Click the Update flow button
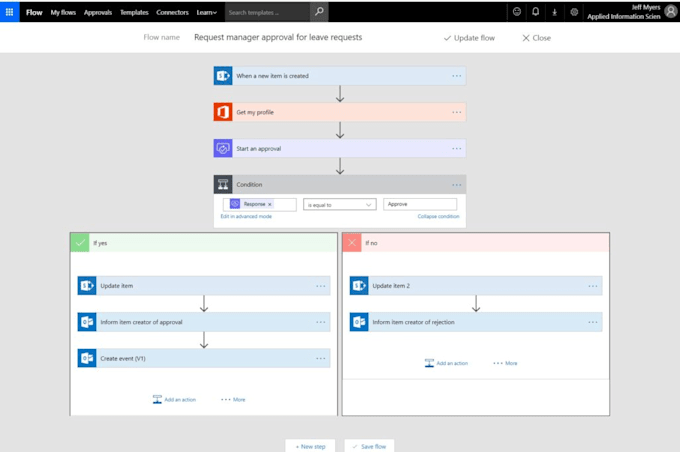The image size is (680, 452). pos(469,38)
